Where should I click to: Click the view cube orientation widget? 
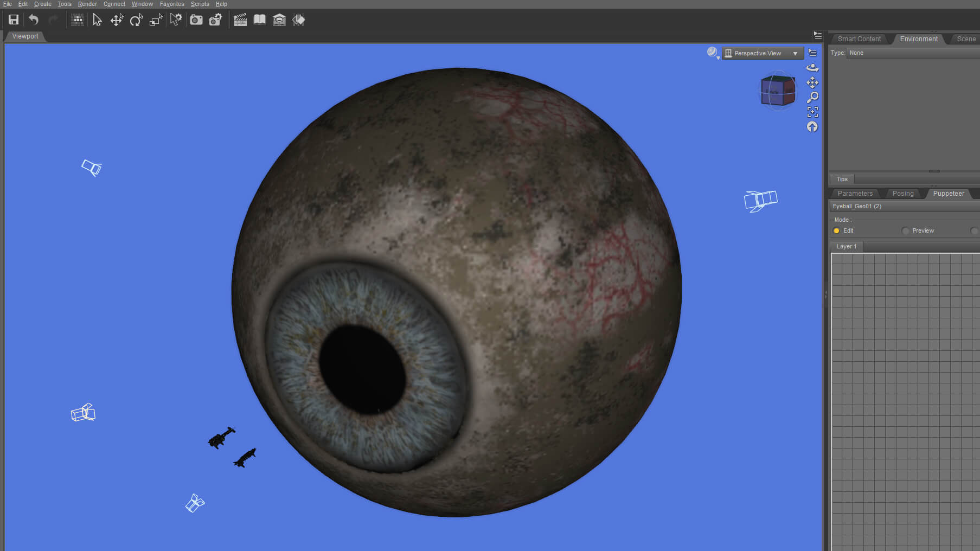tap(778, 91)
